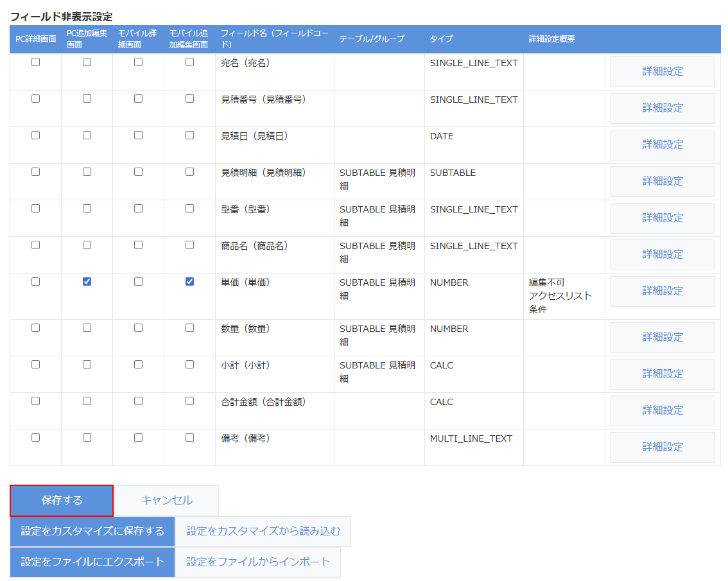Click the 合計金額（合計金額） field name cell
Image resolution: width=728 pixels, height=581 pixels.
click(x=274, y=411)
